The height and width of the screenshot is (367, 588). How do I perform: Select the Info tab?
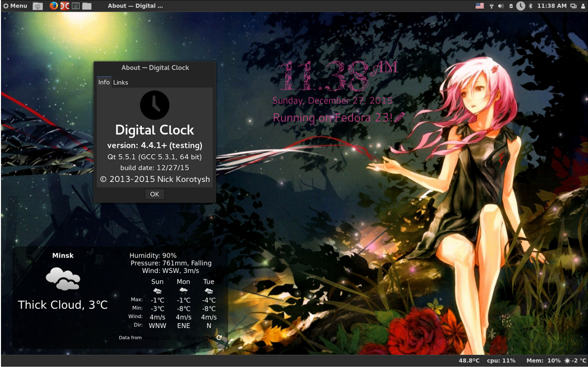[x=104, y=82]
